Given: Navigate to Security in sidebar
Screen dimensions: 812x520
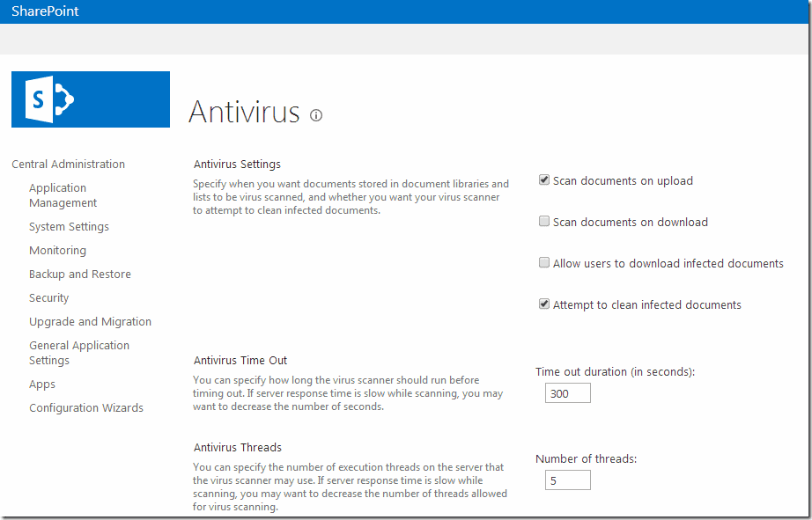Looking at the screenshot, I should 48,297.
